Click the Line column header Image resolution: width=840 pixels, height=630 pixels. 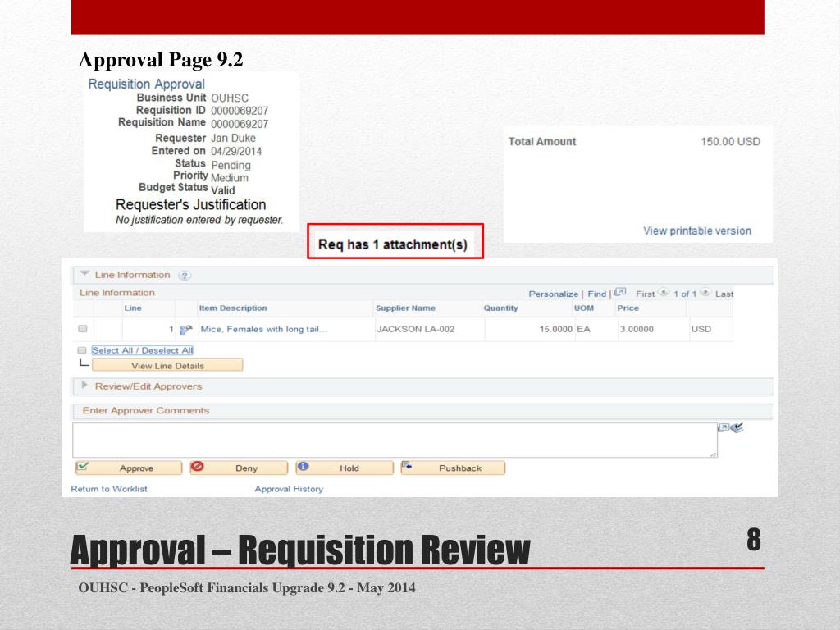click(x=133, y=308)
